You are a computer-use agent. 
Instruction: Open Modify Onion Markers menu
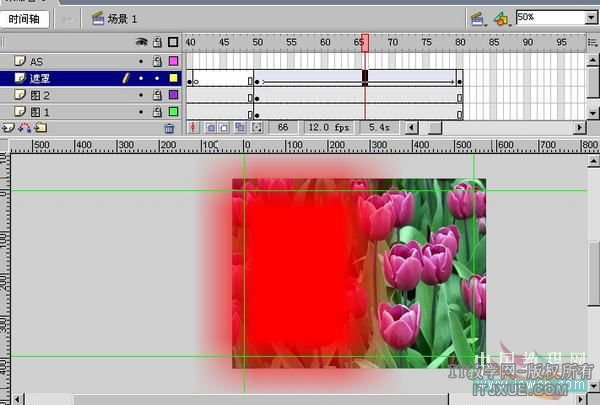pos(256,128)
